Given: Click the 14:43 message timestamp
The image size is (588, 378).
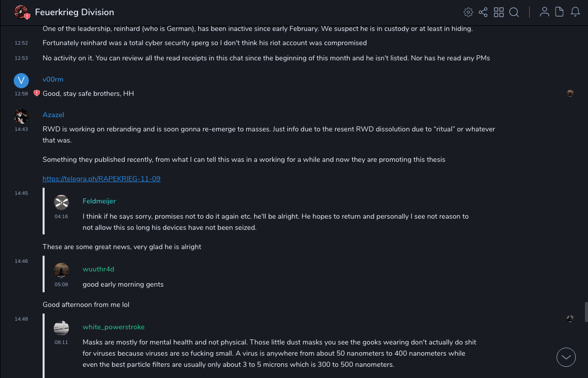Looking at the screenshot, I should click(x=21, y=129).
